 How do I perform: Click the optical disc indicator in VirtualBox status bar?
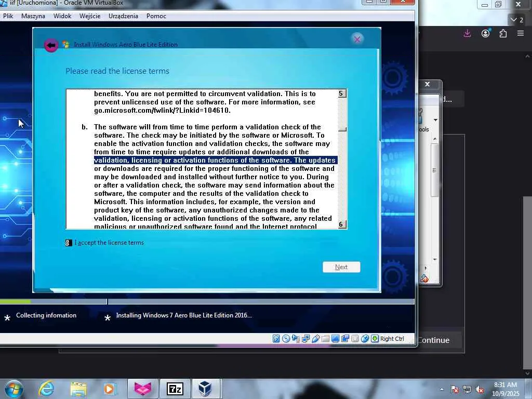point(286,339)
